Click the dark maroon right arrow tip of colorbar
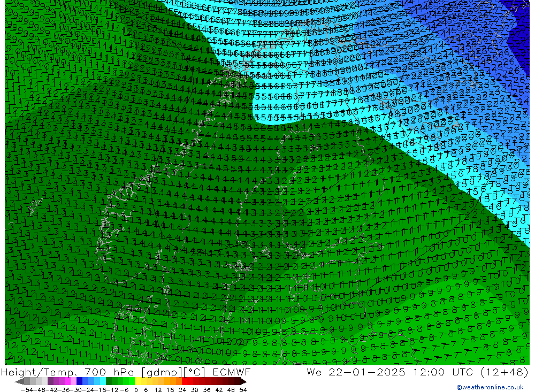This screenshot has height=392, width=535. coord(243,381)
